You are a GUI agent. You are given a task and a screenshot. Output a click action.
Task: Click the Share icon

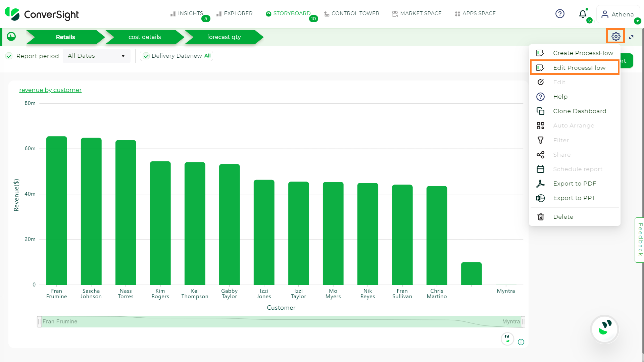tap(540, 155)
